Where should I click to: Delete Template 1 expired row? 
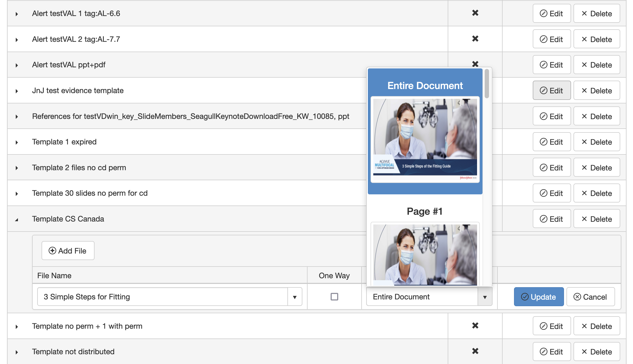coord(596,142)
